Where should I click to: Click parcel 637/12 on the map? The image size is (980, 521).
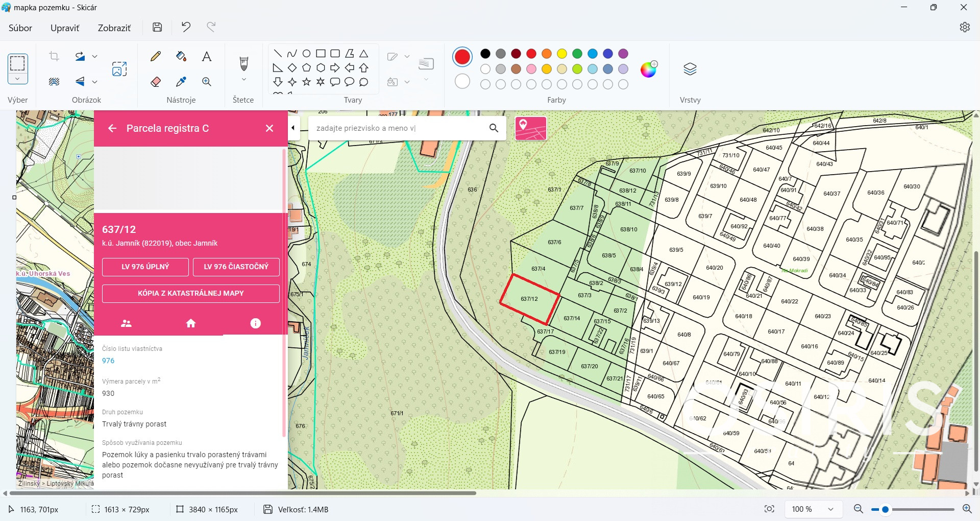529,299
